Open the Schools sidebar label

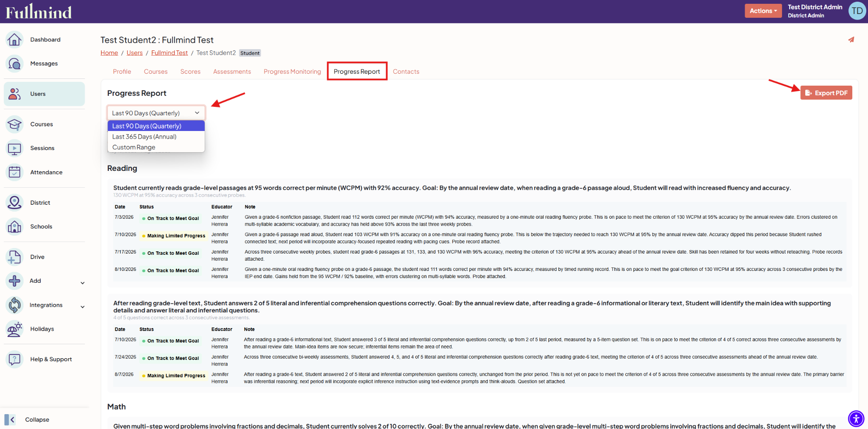pyautogui.click(x=41, y=226)
